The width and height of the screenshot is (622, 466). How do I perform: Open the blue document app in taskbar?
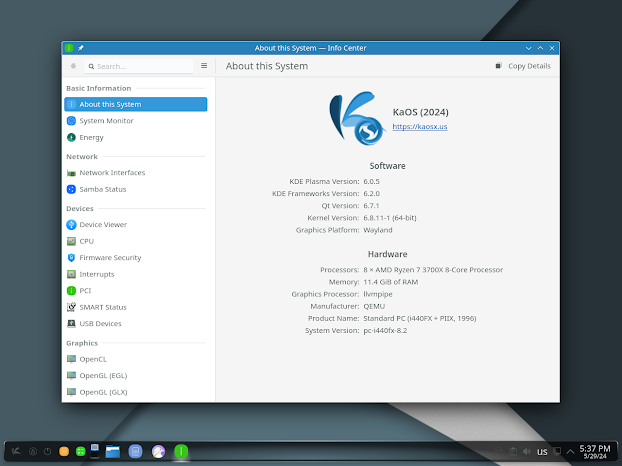coord(135,451)
